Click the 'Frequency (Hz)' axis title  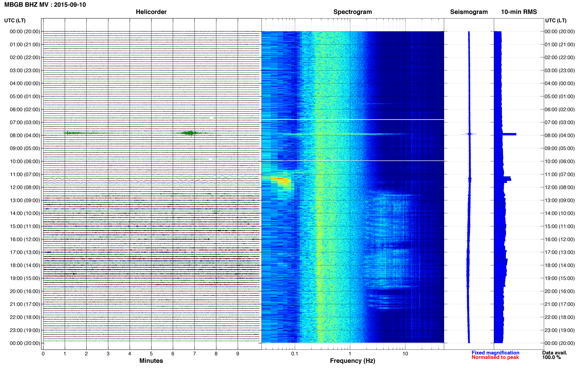(x=352, y=361)
